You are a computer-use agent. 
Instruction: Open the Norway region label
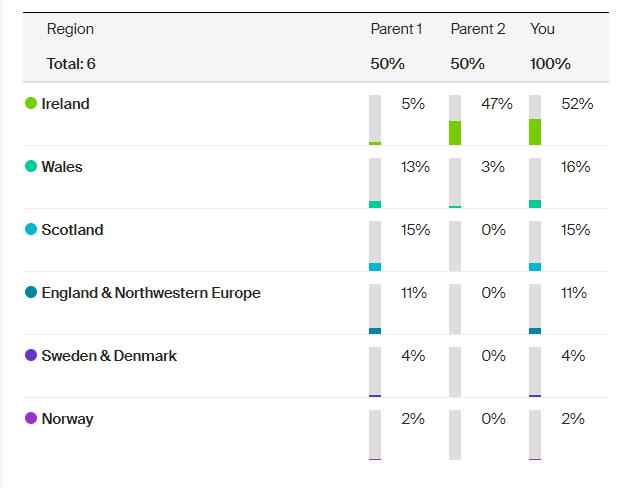67,419
